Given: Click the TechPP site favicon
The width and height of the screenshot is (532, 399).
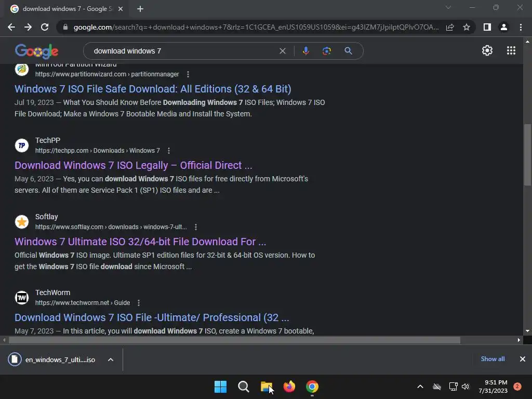Looking at the screenshot, I should (x=22, y=145).
